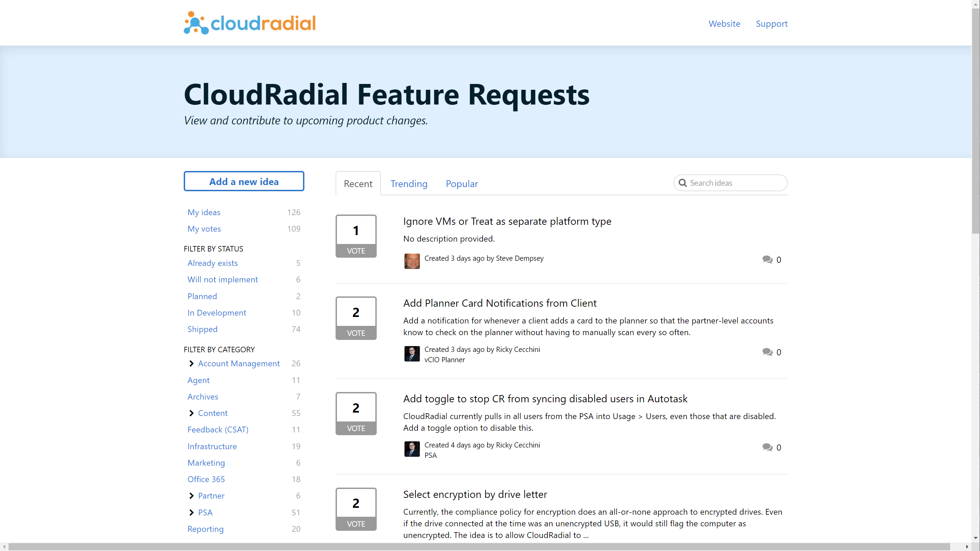Expand the Account Management category chevron
The image size is (980, 551).
(x=191, y=364)
